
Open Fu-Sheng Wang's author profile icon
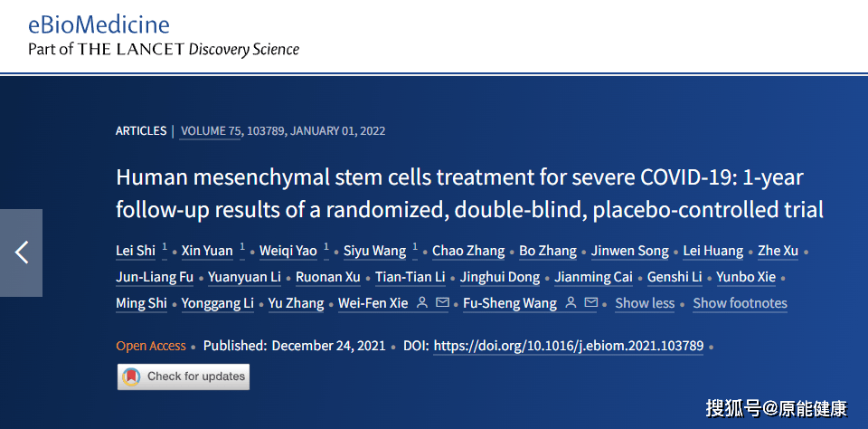point(571,303)
